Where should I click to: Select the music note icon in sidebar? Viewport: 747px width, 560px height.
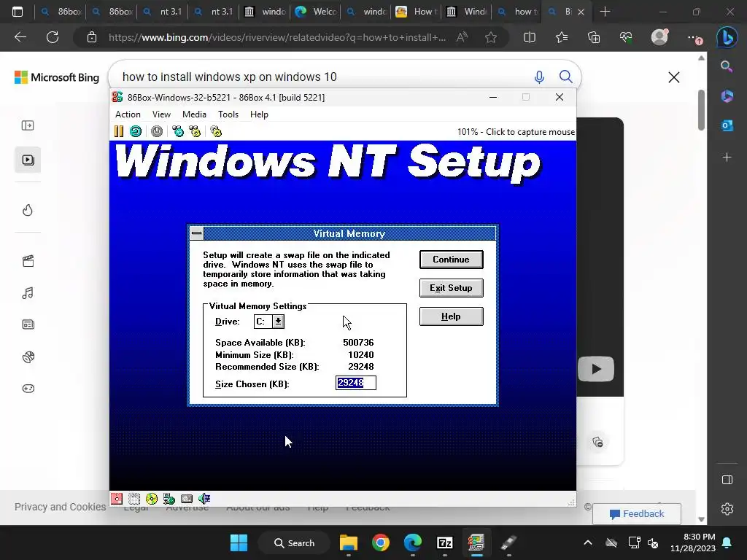tap(28, 293)
